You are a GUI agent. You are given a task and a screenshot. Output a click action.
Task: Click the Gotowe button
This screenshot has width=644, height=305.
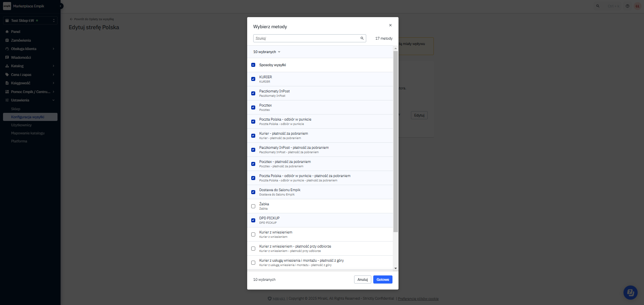[382, 279]
